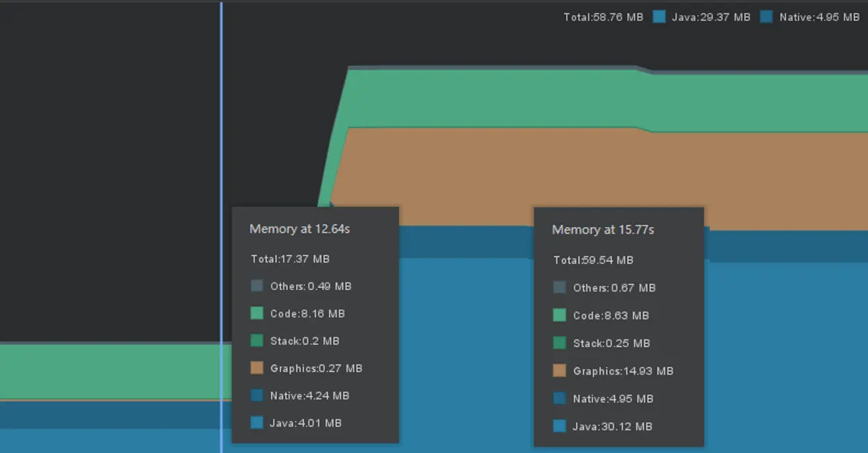This screenshot has width=868, height=453.
Task: Click the Others swatch in 15.77s tooltip
Action: click(x=559, y=287)
